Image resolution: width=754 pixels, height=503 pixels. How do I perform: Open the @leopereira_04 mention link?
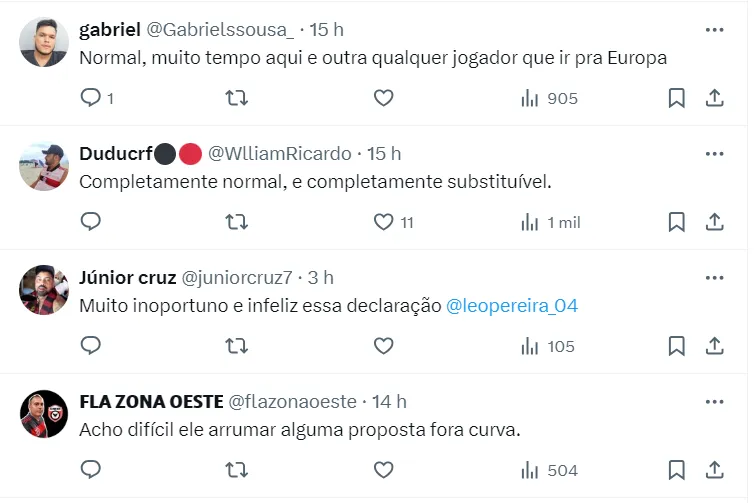tap(511, 305)
